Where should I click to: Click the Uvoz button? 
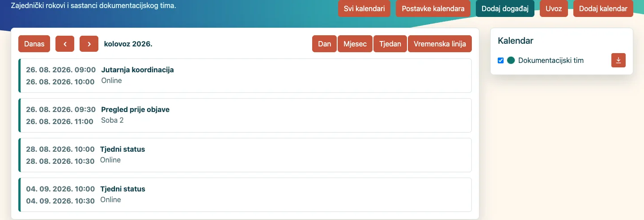(x=554, y=8)
